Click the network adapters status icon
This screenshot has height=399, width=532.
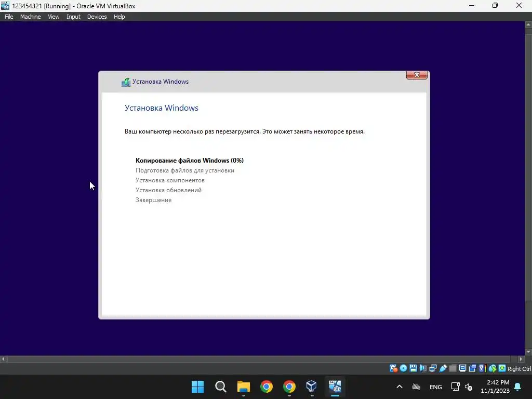pyautogui.click(x=433, y=368)
